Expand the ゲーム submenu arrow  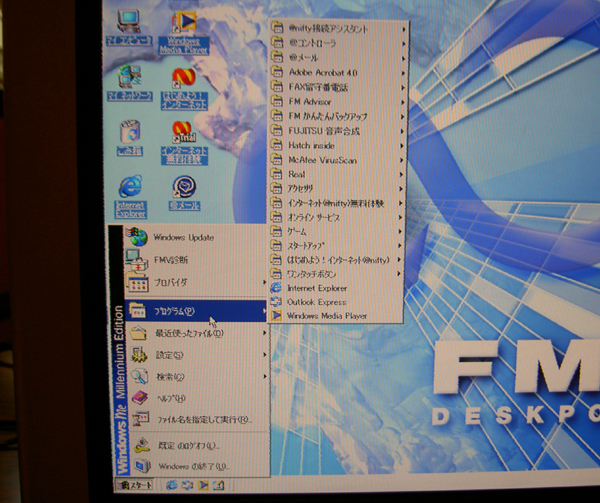point(400,231)
